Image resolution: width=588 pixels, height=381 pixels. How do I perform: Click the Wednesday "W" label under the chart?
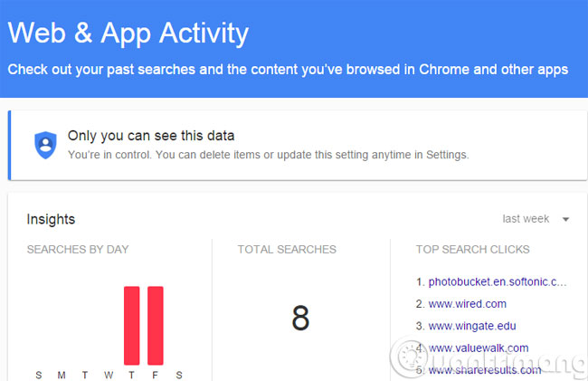pyautogui.click(x=109, y=375)
